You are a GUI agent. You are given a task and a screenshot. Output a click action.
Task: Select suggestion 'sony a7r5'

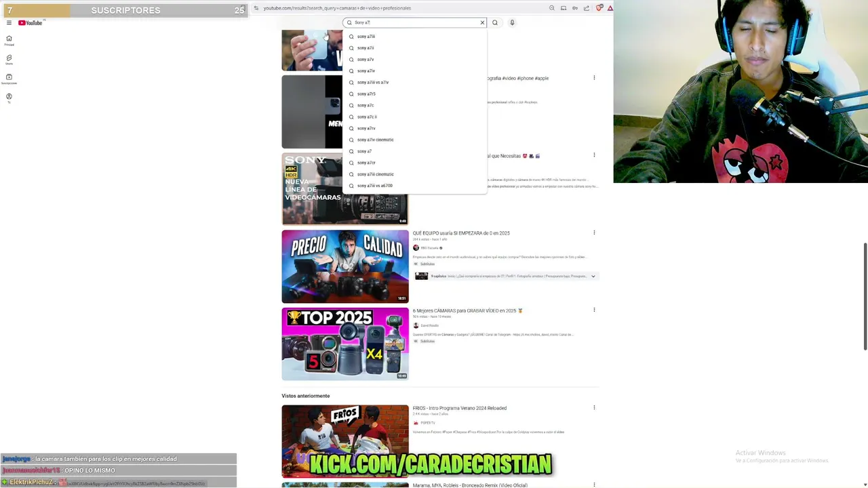click(x=414, y=94)
